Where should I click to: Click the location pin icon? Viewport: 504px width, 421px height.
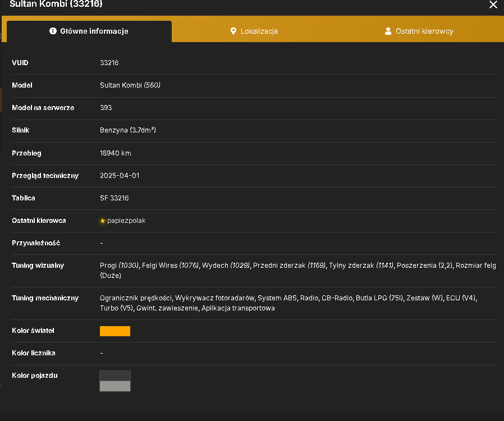(x=233, y=31)
